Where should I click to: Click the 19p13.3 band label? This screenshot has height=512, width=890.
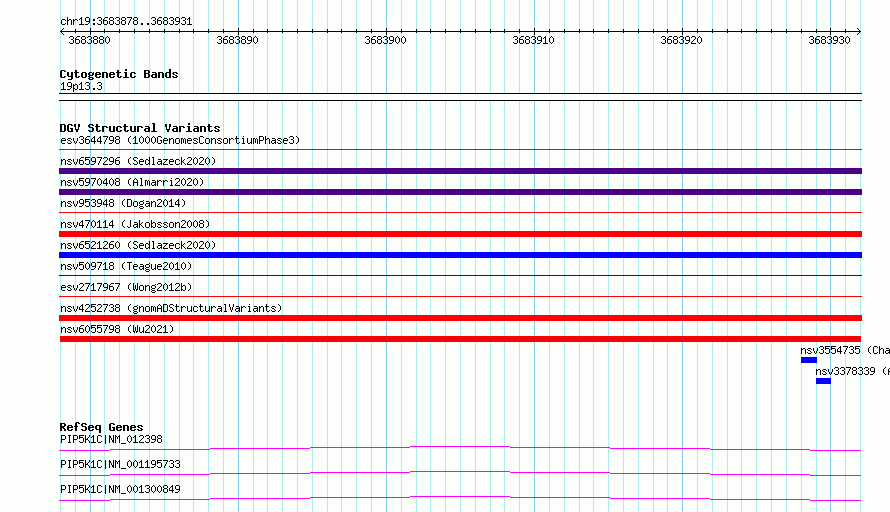coord(81,86)
